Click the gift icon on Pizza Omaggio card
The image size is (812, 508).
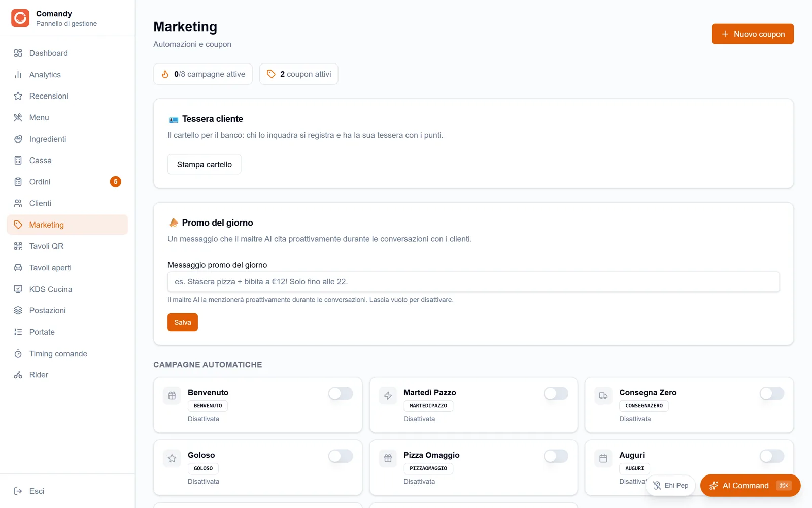388,458
